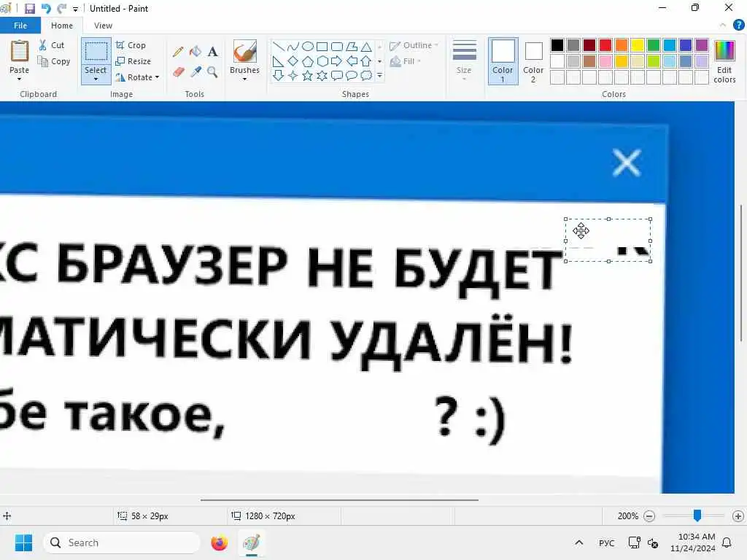747x560 pixels.
Task: Collapse the ribbon with chevron
Action: click(723, 26)
